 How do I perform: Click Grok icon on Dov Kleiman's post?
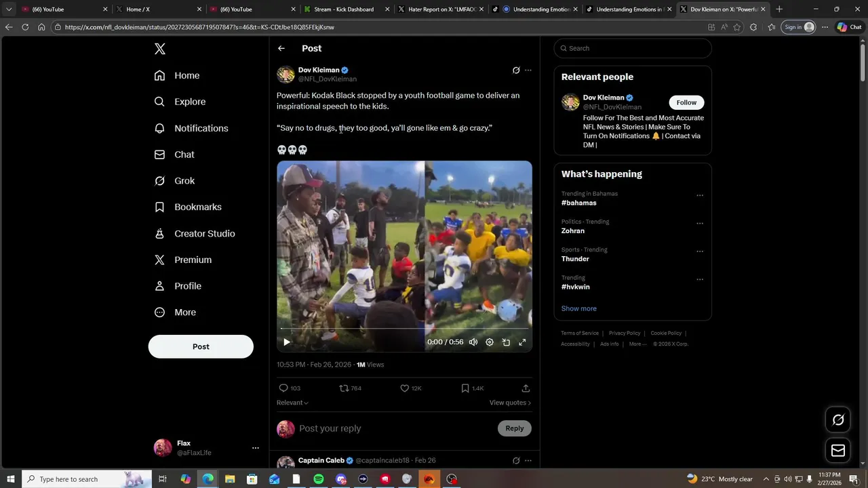click(x=516, y=70)
